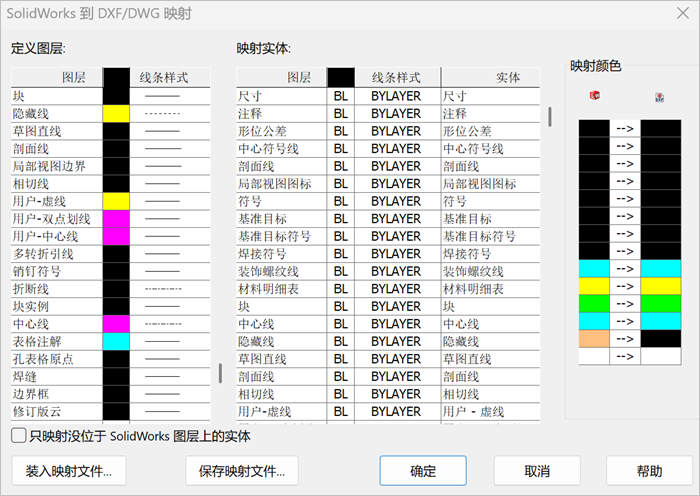
Task: Click the SolidWorks color source icon
Action: pyautogui.click(x=594, y=95)
